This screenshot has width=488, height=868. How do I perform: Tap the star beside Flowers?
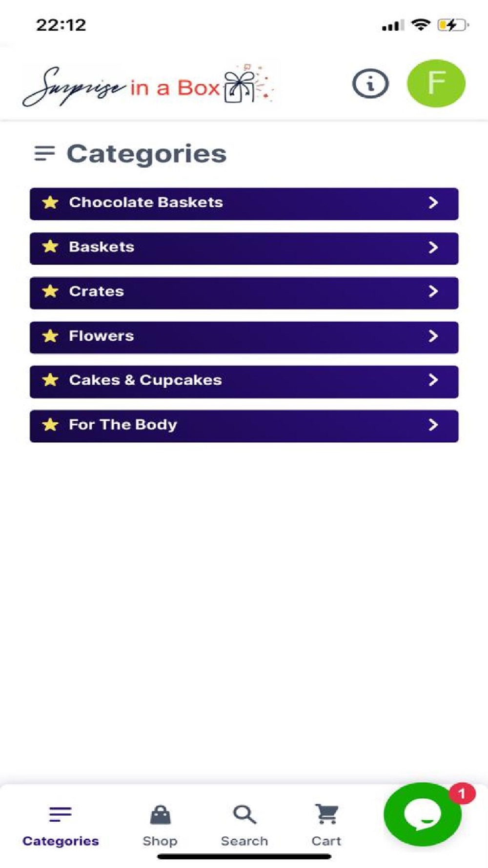pos(50,336)
